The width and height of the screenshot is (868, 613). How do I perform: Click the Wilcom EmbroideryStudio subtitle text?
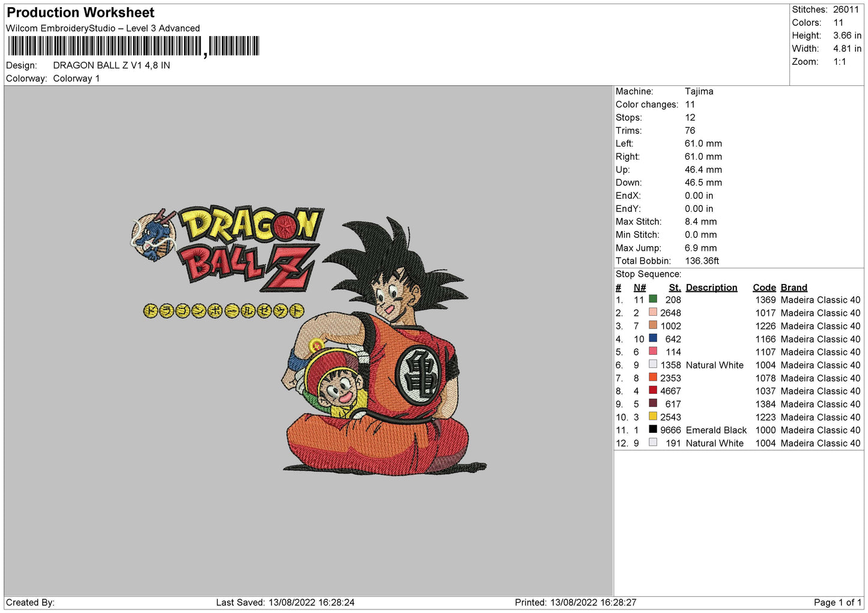pos(103,28)
